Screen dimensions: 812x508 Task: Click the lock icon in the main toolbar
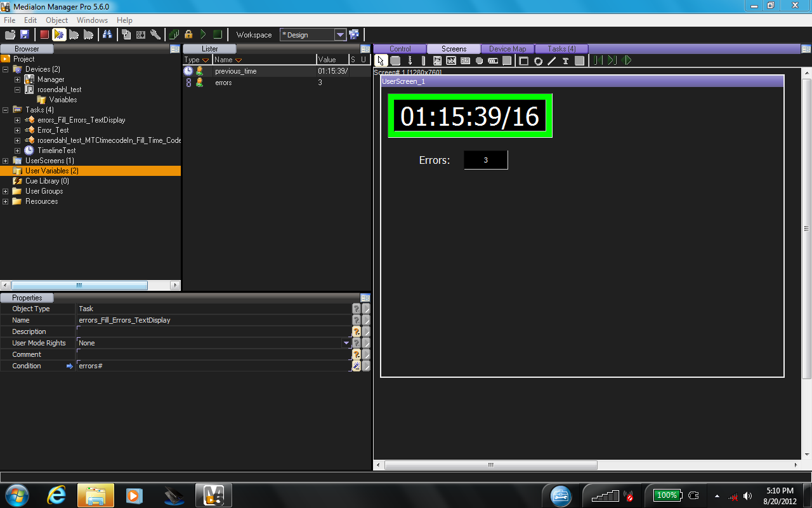point(188,34)
